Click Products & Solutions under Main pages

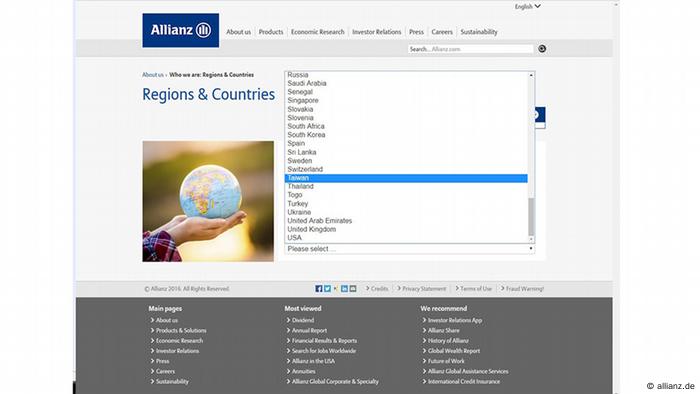(x=181, y=331)
